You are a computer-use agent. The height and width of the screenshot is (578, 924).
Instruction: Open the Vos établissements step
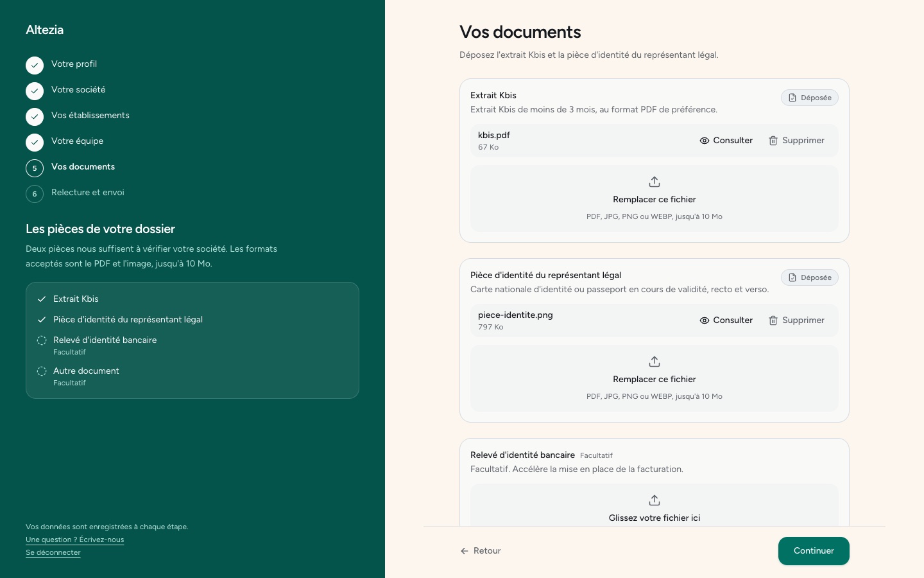pyautogui.click(x=90, y=116)
